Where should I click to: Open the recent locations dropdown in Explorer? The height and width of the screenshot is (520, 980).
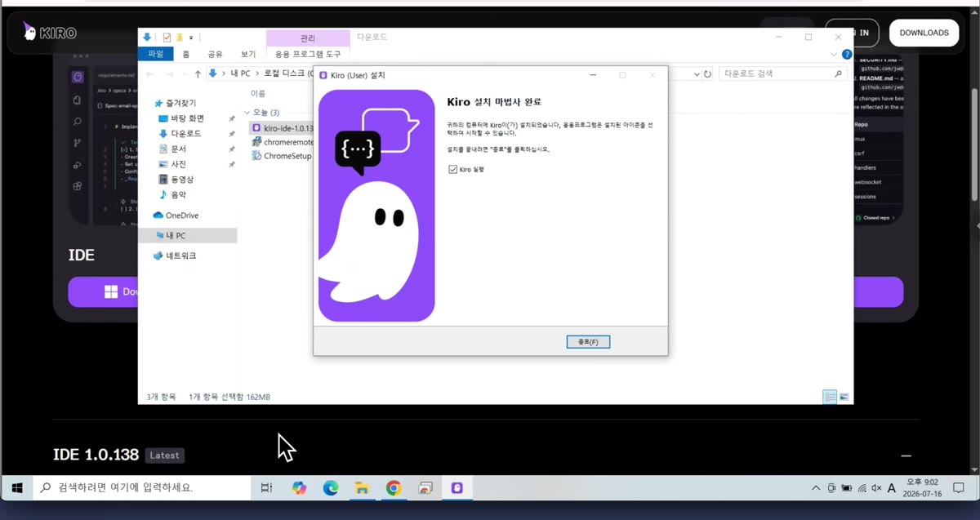(184, 74)
